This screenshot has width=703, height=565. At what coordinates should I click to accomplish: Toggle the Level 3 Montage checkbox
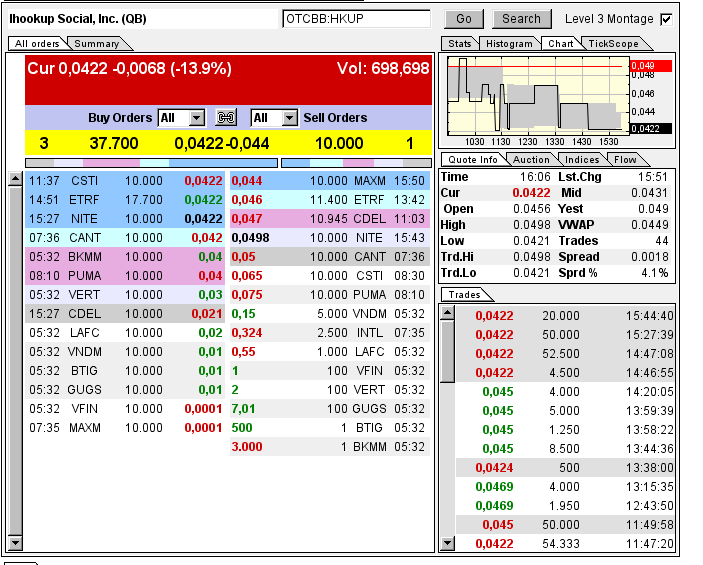(666, 19)
